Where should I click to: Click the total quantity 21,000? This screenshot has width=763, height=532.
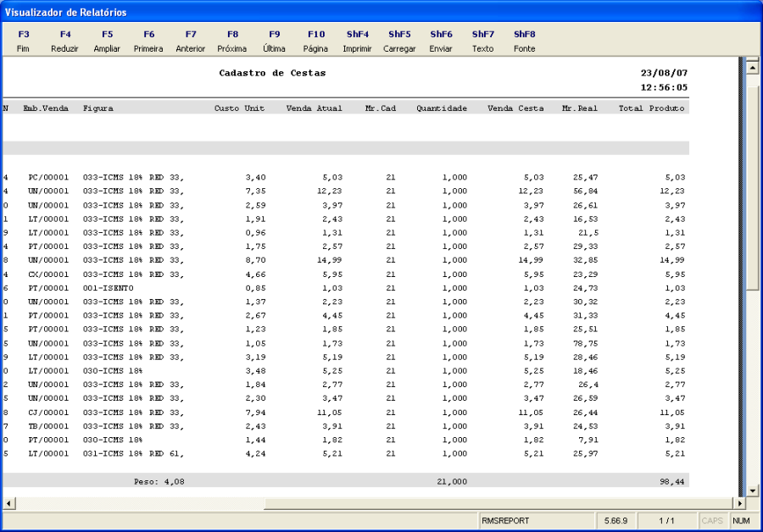[x=452, y=482]
